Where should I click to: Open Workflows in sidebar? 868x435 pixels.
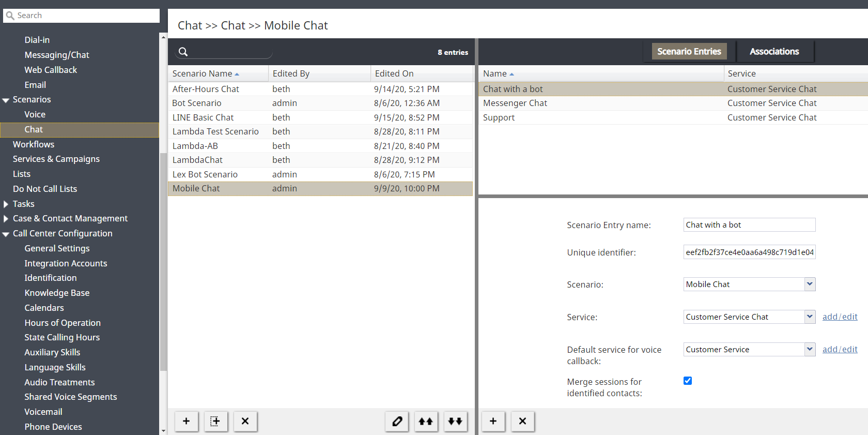point(34,144)
